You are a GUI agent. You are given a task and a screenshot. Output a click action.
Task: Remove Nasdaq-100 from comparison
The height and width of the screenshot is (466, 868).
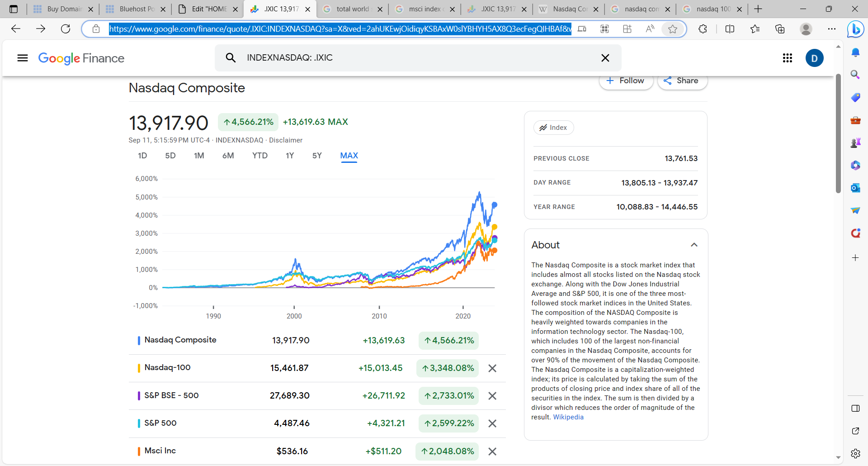click(492, 368)
